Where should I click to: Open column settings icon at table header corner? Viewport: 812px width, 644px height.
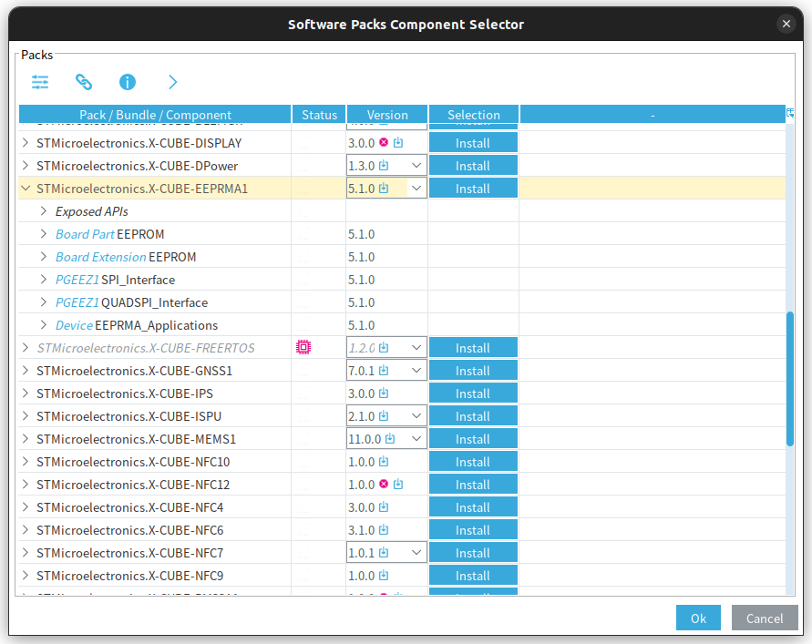tap(790, 113)
